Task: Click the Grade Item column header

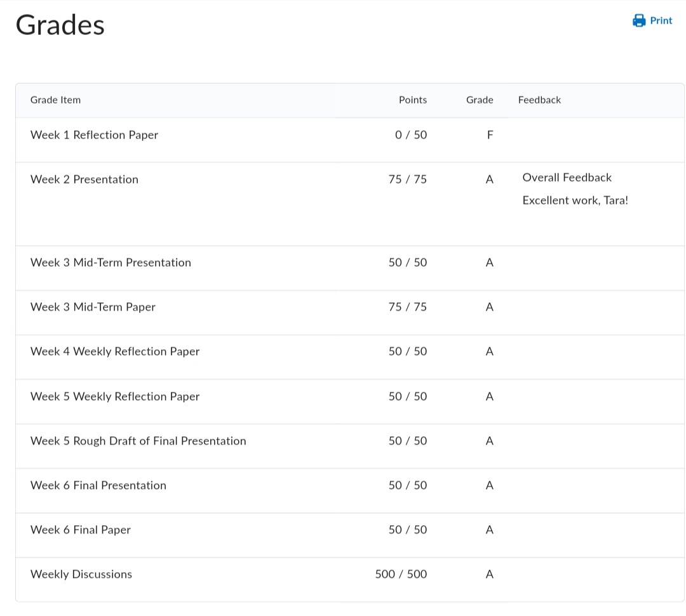Action: pyautogui.click(x=55, y=100)
